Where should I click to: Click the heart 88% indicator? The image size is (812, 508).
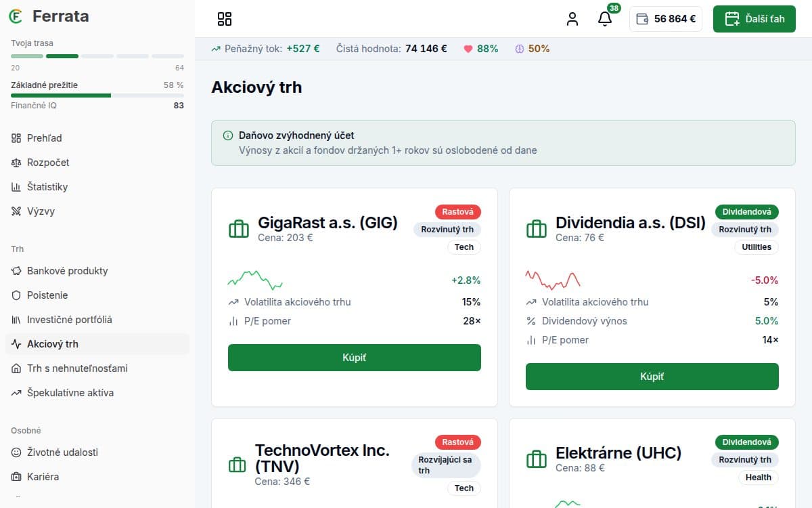[480, 49]
